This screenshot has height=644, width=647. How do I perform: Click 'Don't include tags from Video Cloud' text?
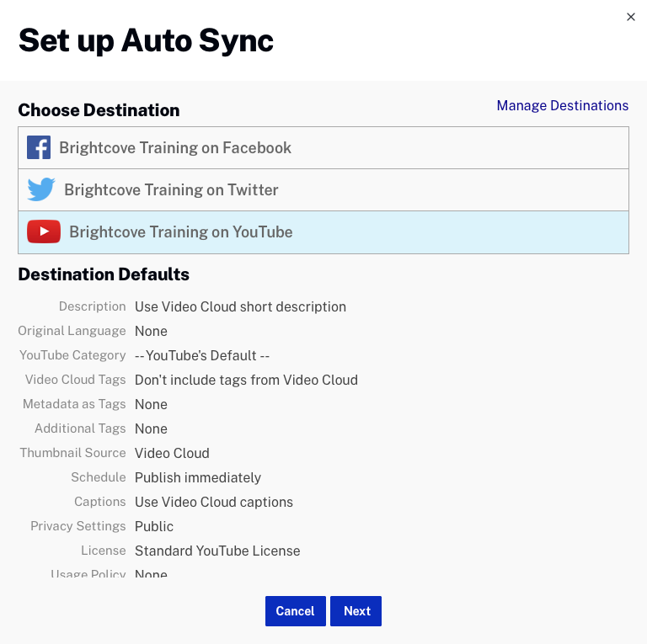246,380
